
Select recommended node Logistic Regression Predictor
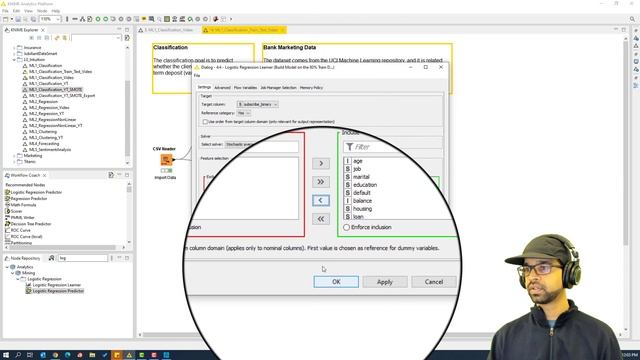[x=36, y=192]
